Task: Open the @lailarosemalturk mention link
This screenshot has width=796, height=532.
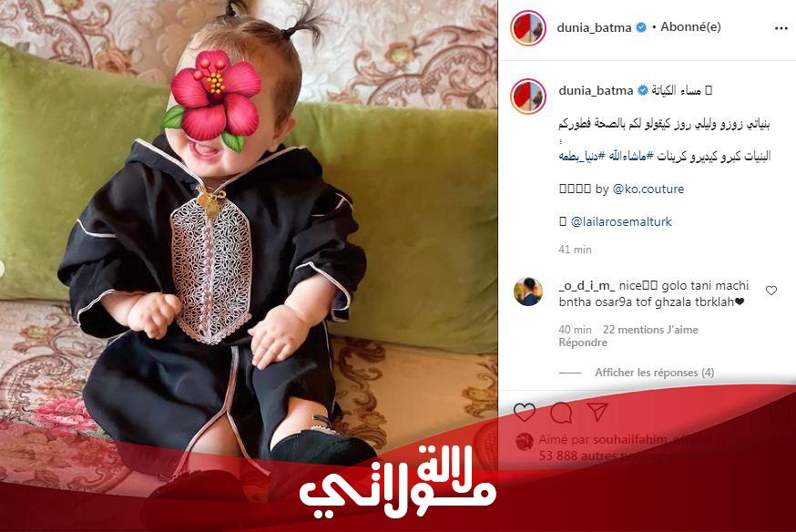Action: pyautogui.click(x=621, y=221)
